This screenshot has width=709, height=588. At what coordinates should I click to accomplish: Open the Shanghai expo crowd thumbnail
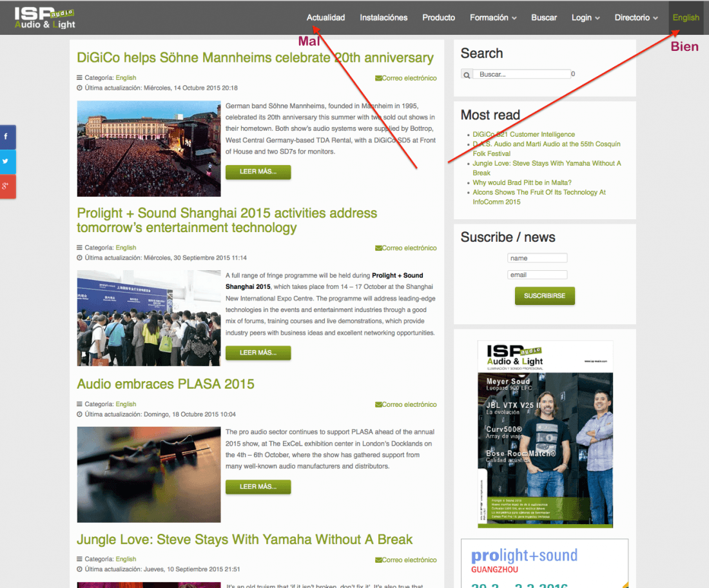point(149,318)
